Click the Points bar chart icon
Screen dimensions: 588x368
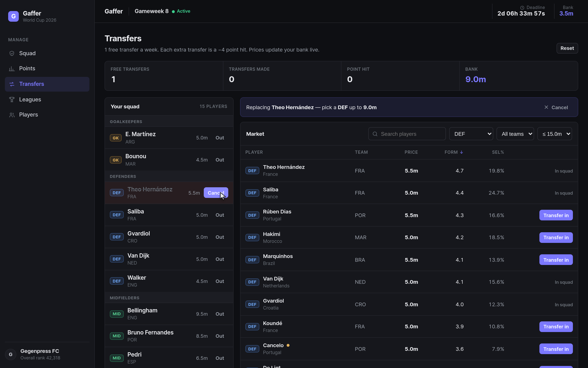pos(12,69)
